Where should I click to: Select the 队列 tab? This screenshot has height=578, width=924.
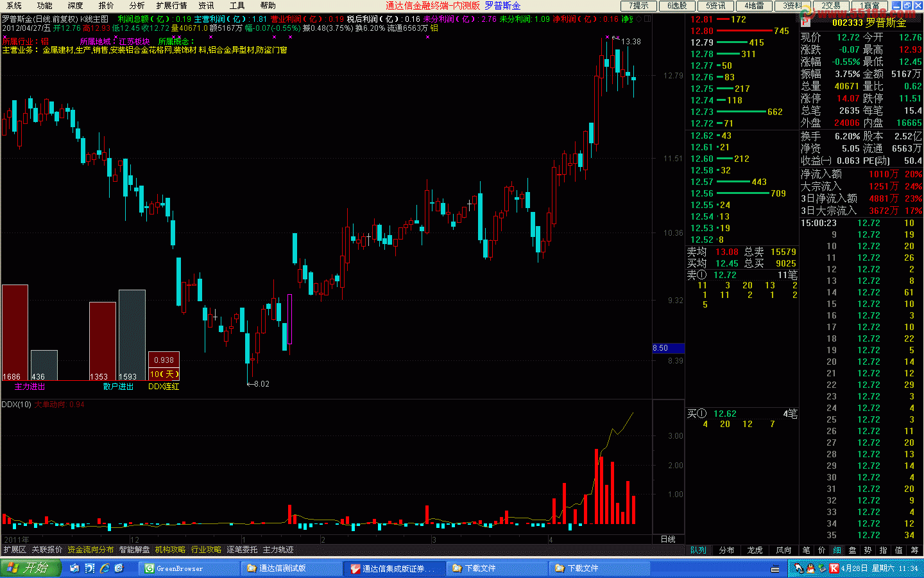coord(698,550)
